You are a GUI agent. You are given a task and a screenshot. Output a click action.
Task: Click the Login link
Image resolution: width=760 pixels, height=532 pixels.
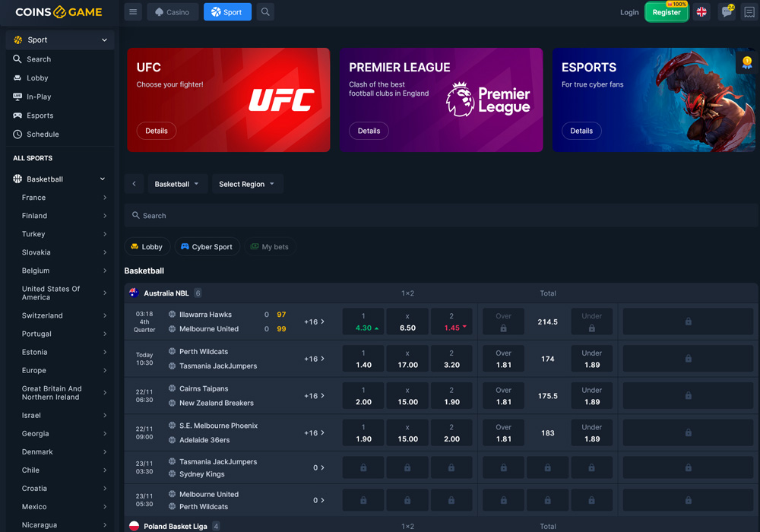[x=629, y=11]
